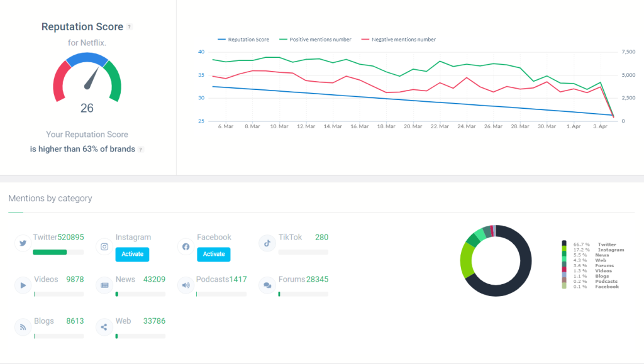Screen dimensions: 644x364
Task: Click the 6. Mar date label on chart
Action: pos(226,126)
